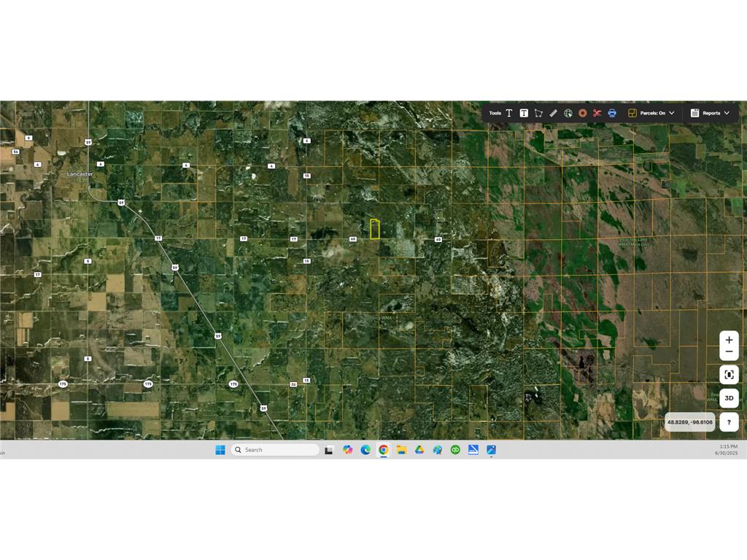Click the parcels layer icon

coord(632,113)
